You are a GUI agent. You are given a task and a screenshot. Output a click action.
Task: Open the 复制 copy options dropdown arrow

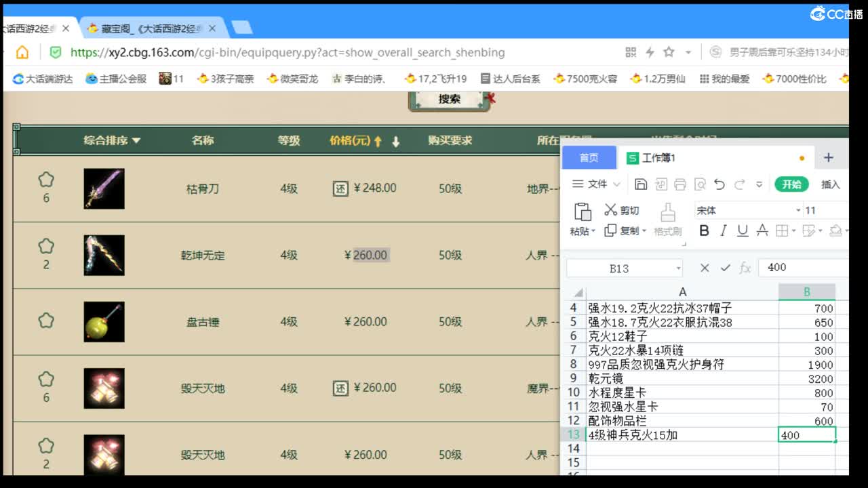(x=644, y=232)
